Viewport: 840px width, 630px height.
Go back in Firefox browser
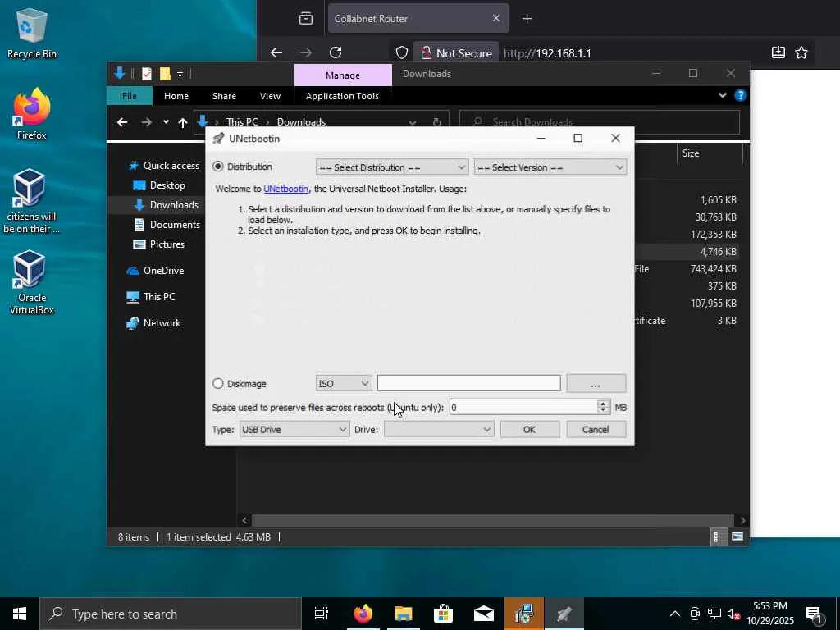coord(276,52)
